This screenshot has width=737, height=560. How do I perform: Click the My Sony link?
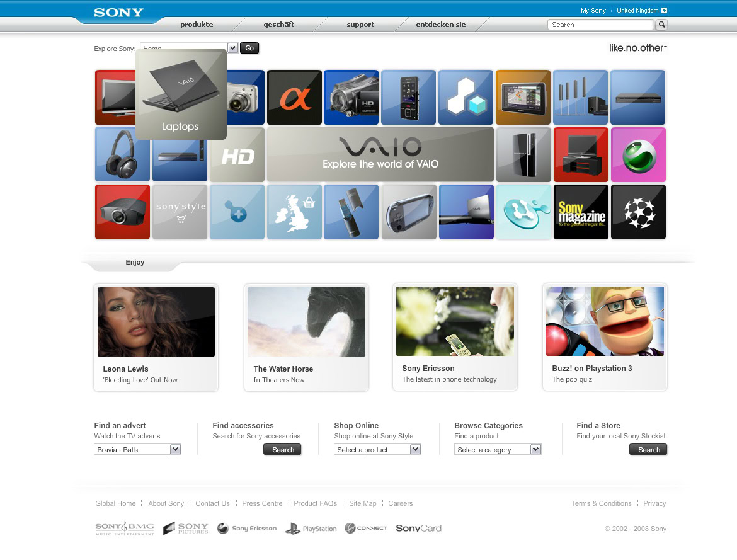593,10
